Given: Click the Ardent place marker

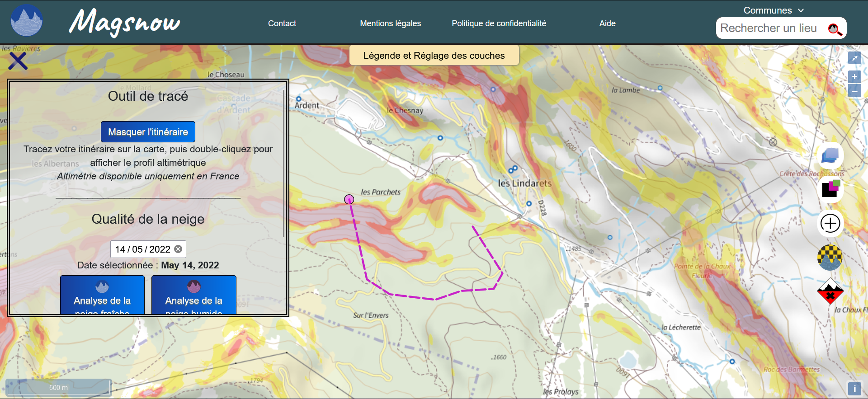Looking at the screenshot, I should pyautogui.click(x=299, y=99).
